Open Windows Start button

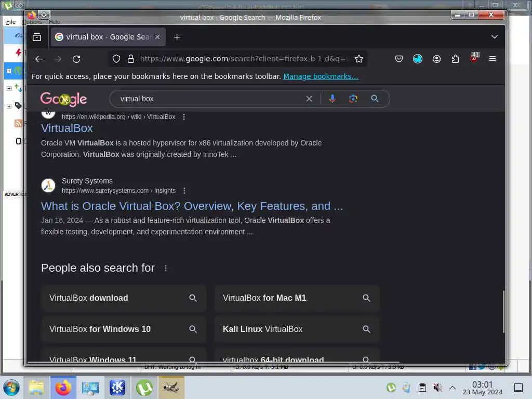pos(11,388)
